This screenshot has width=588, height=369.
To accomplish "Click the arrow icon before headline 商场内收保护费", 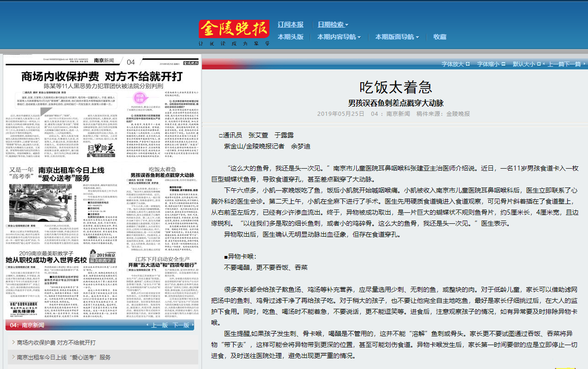I will (x=13, y=342).
